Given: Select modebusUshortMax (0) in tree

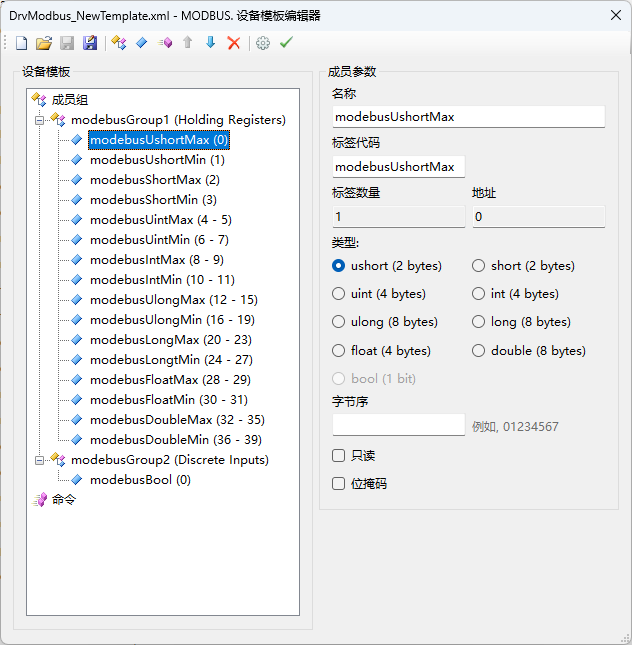Looking at the screenshot, I should (x=159, y=140).
